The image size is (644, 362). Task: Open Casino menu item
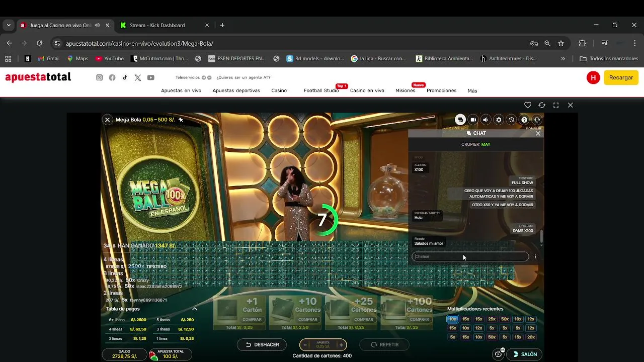279,90
